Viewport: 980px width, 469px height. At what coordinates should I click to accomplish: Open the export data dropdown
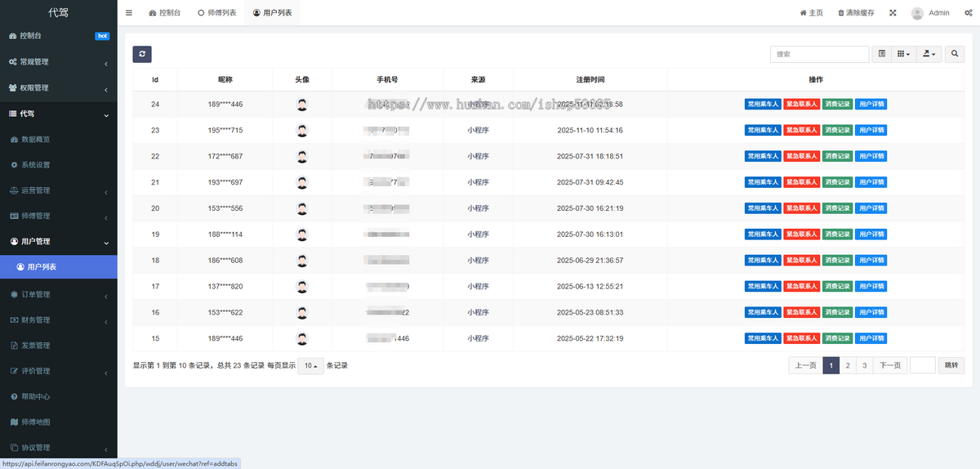click(x=929, y=54)
